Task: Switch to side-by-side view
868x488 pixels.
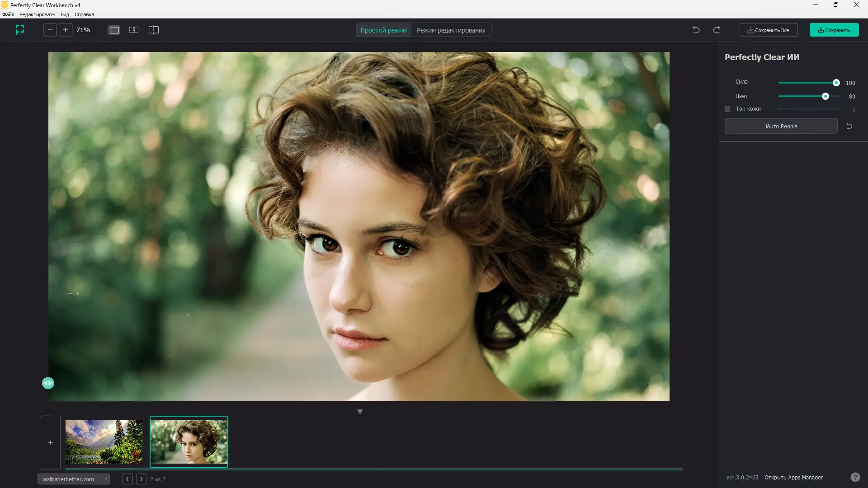Action: [x=134, y=30]
